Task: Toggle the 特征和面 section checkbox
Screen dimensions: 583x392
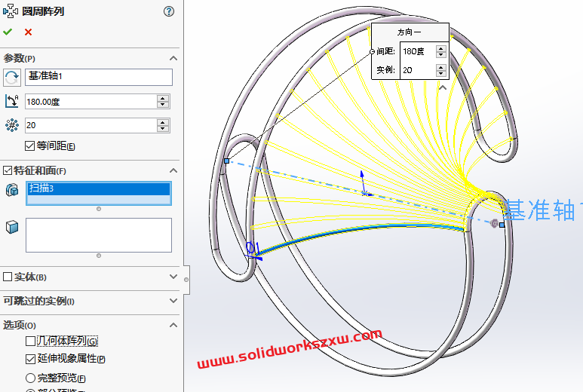Action: [x=8, y=170]
